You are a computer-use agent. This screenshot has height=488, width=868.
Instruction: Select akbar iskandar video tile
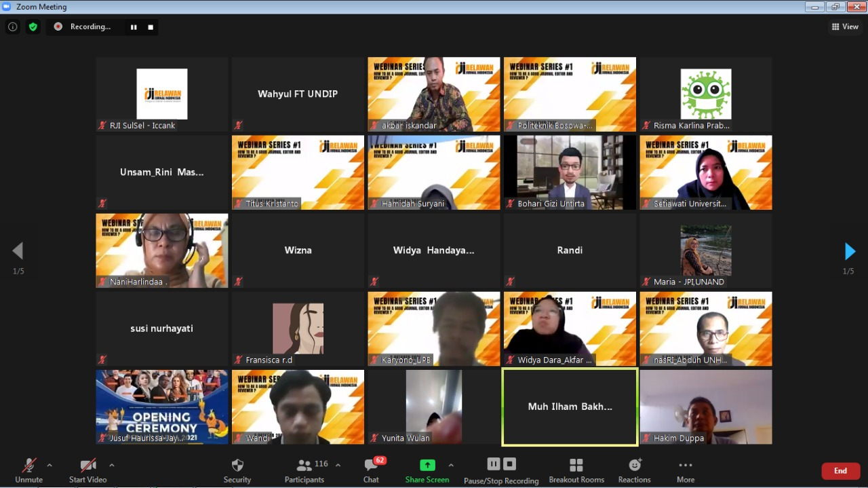[x=434, y=94]
